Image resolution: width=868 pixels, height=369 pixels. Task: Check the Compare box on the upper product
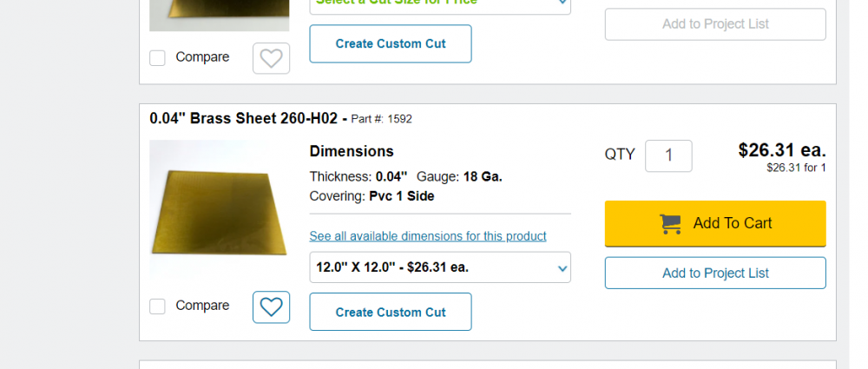(157, 57)
